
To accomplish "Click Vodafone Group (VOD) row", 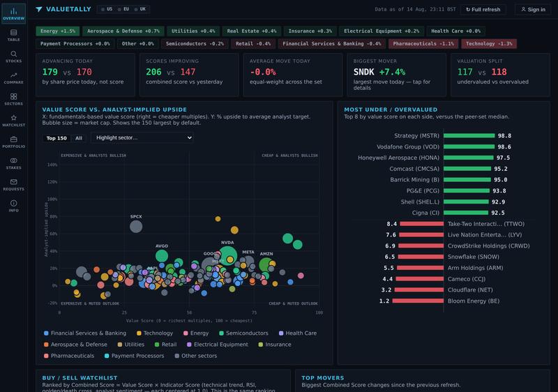I will [444, 146].
